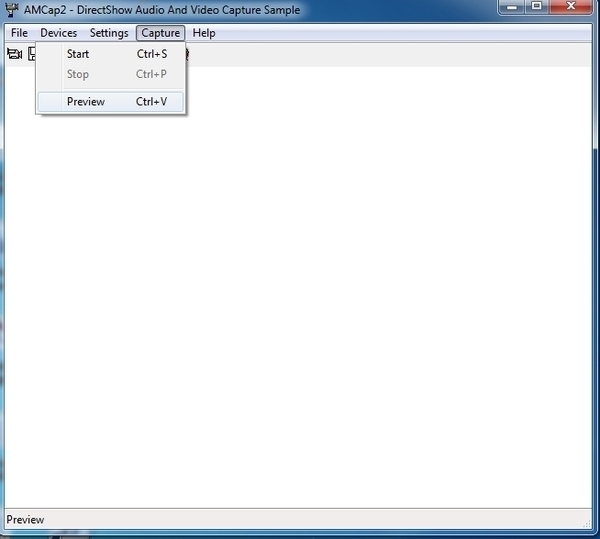Open the Help menu

(x=204, y=33)
